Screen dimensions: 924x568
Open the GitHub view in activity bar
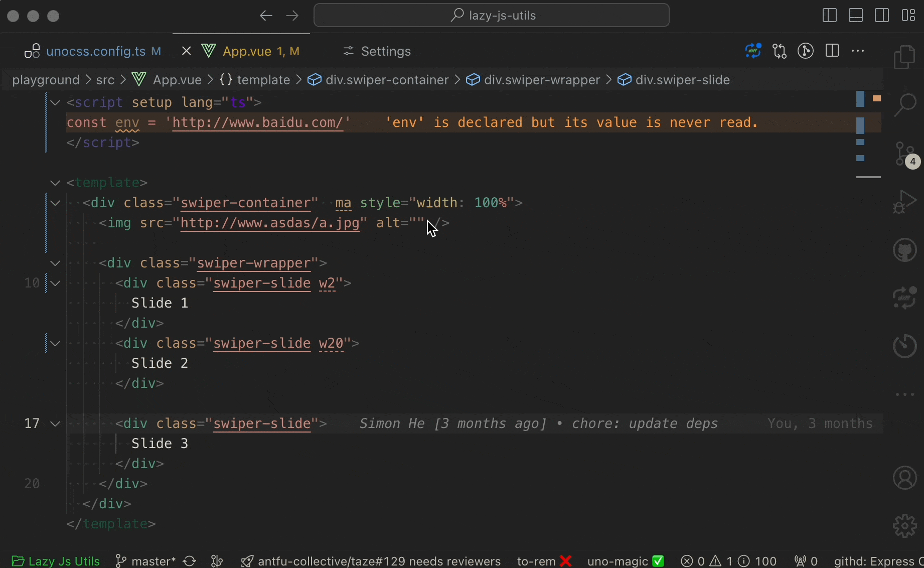pyautogui.click(x=905, y=249)
